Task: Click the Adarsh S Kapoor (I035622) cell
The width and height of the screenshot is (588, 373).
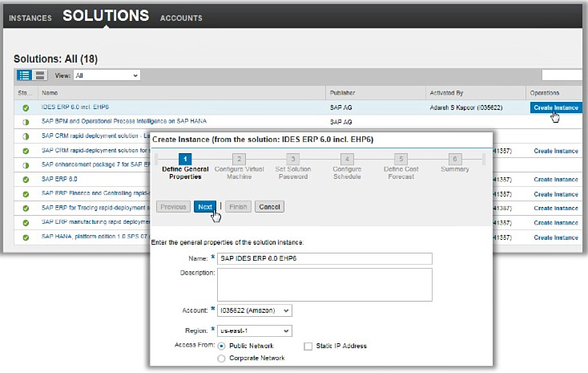Action: [x=465, y=107]
